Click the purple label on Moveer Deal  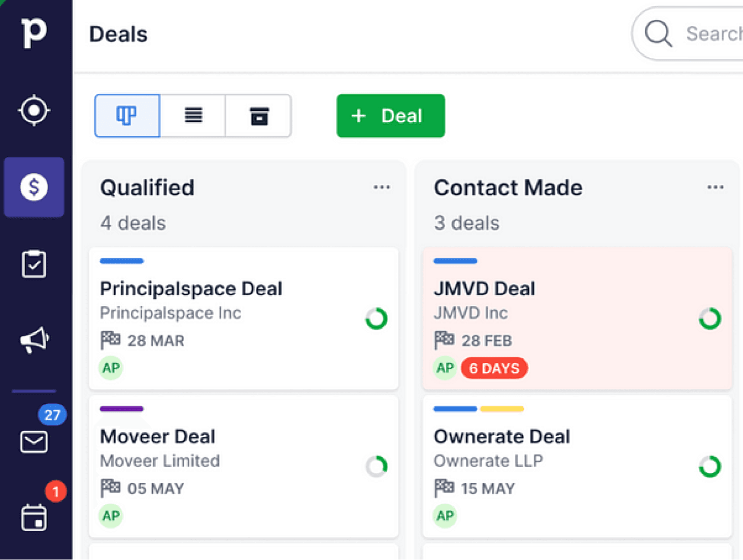coord(122,409)
